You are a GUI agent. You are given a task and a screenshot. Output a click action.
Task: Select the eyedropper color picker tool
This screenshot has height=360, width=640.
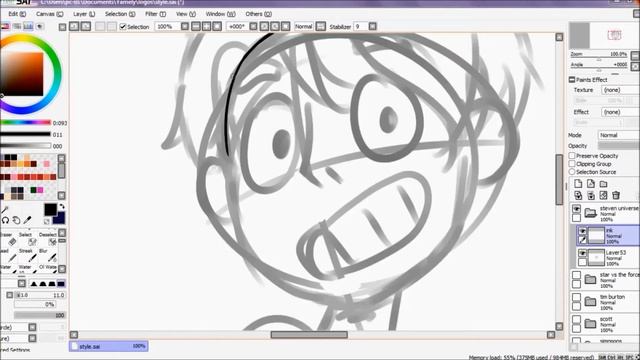27,220
